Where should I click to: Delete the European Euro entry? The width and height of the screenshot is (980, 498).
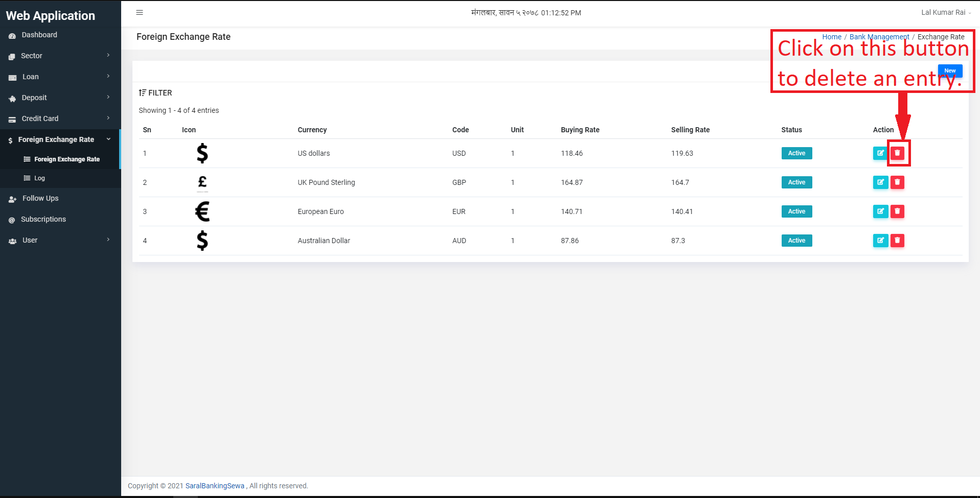pos(897,211)
